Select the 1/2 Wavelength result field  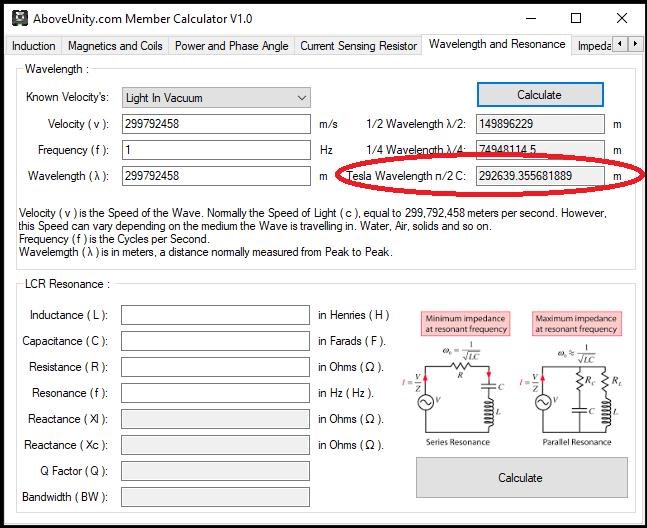point(540,124)
